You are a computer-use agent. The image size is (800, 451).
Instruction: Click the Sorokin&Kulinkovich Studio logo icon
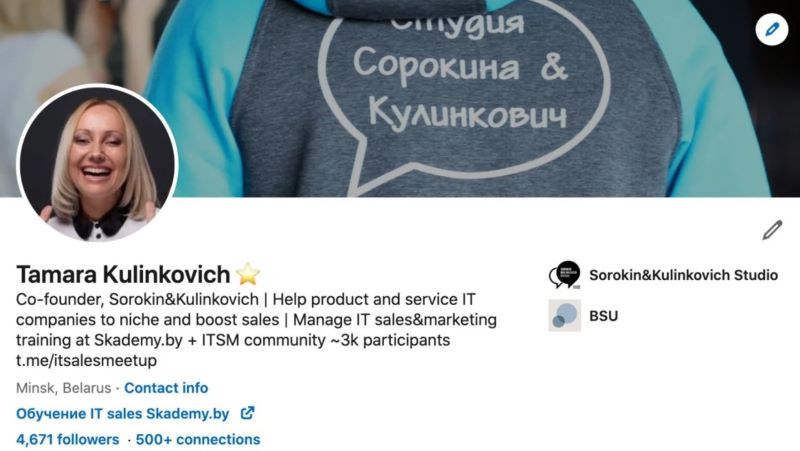(x=565, y=275)
